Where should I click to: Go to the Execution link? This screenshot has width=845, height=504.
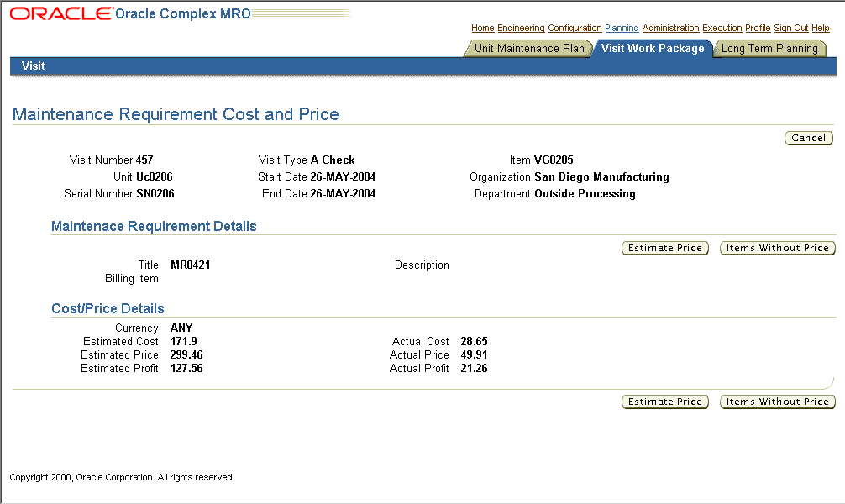point(722,29)
